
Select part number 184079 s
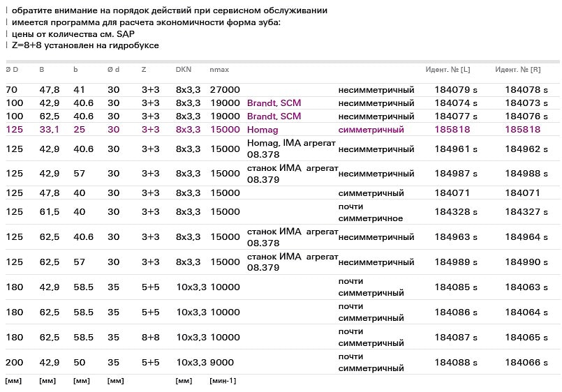coord(456,90)
